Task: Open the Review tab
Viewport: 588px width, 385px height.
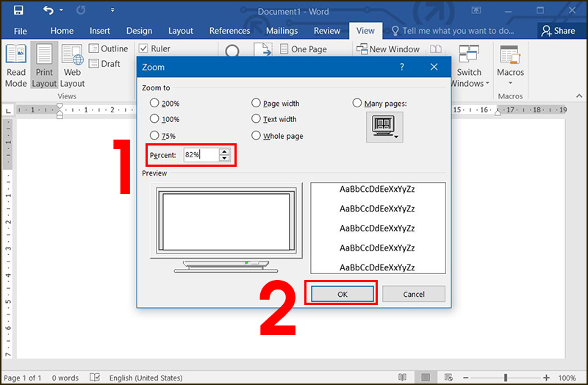Action: 327,31
